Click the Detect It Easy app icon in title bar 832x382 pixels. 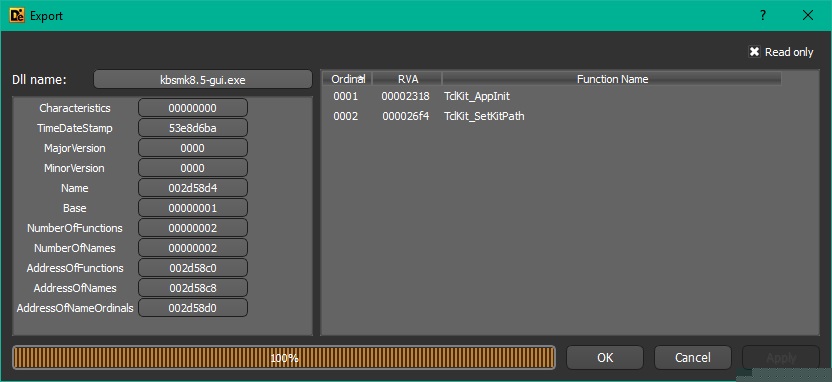click(x=17, y=15)
